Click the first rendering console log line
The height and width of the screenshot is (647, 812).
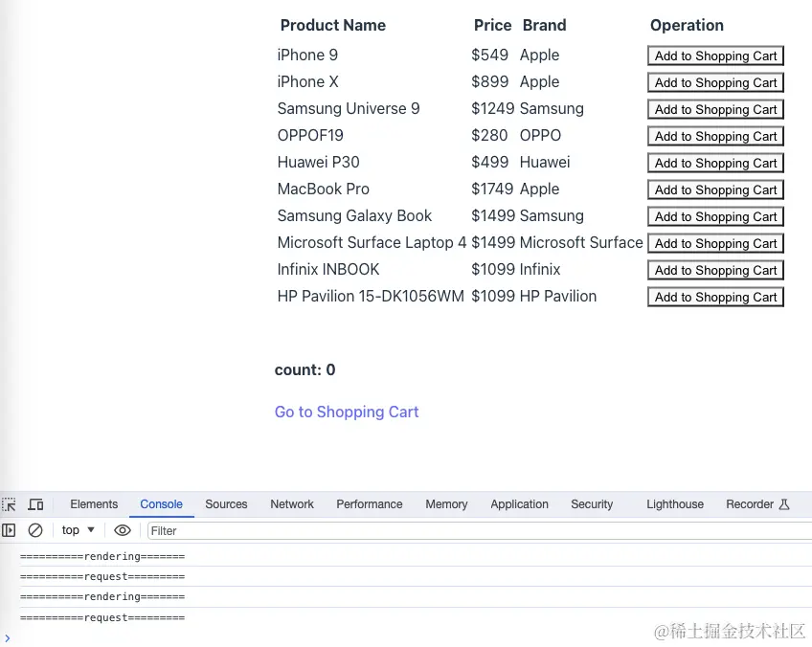[x=102, y=556]
